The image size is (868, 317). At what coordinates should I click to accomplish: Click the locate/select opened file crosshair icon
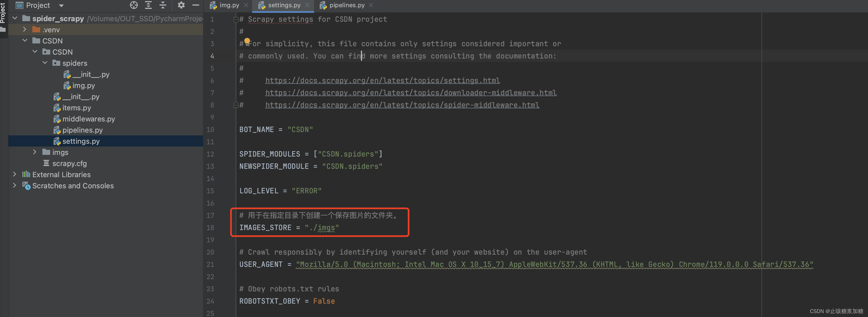pyautogui.click(x=134, y=5)
